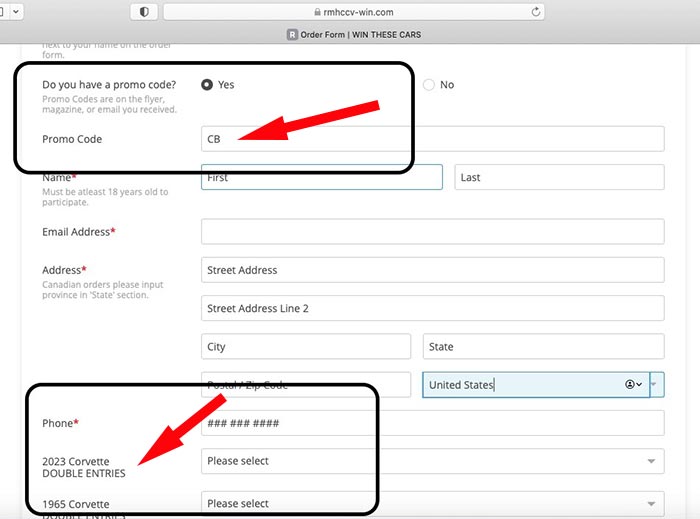Click the Email Address input field
Viewport: 700px width, 519px height.
[433, 231]
